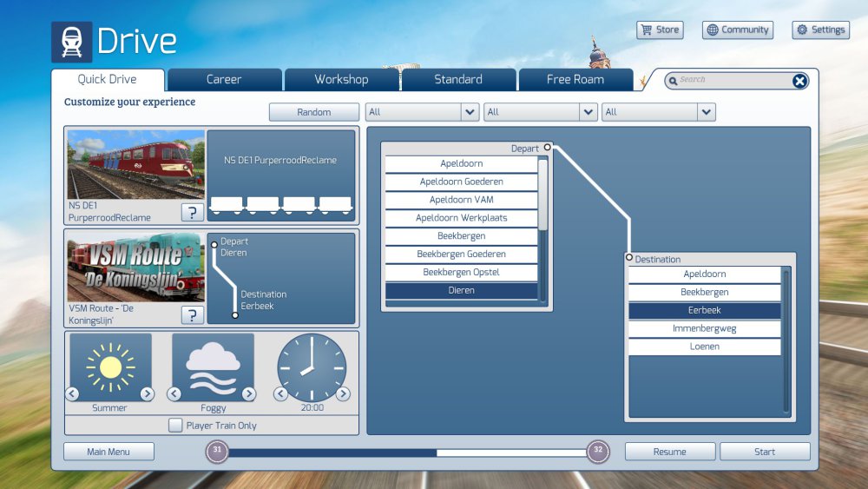Switch to the Free Roam tab
Viewport: 868px width, 489px height.
(575, 79)
